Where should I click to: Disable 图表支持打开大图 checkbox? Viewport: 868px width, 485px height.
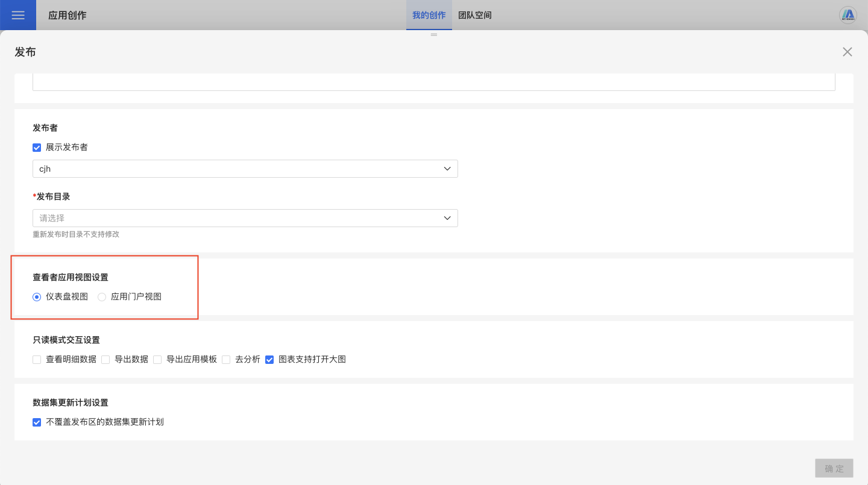[269, 360]
